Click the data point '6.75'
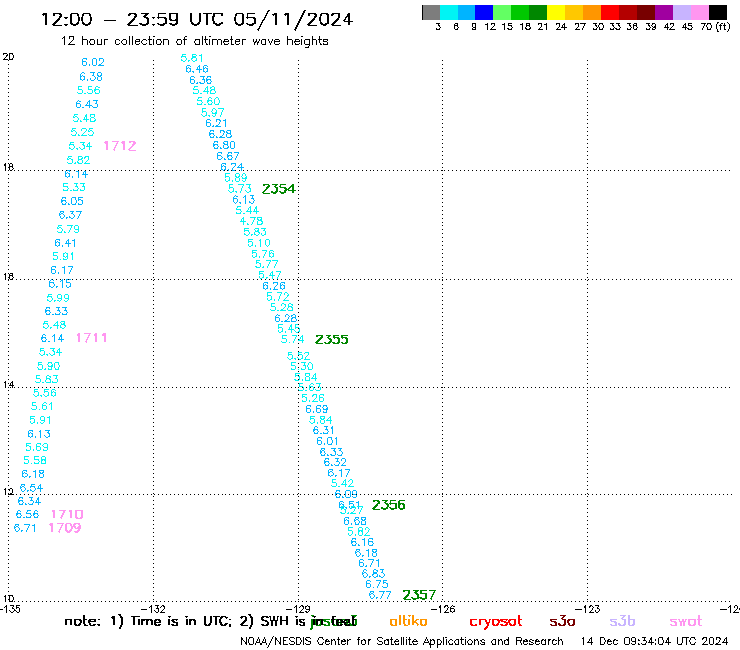740x650 pixels. click(377, 584)
